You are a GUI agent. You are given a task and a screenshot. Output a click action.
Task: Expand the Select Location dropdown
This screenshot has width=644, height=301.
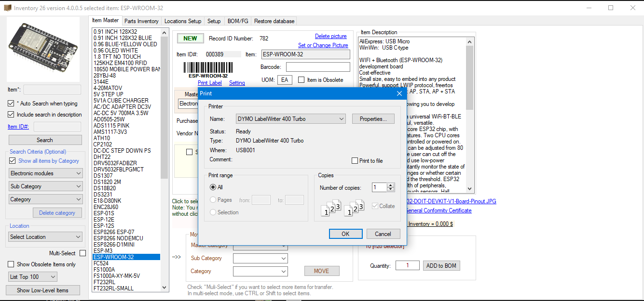pyautogui.click(x=46, y=237)
